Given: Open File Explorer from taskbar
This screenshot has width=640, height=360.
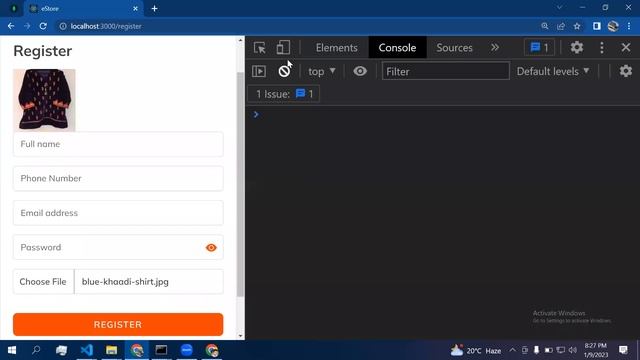Looking at the screenshot, I should pyautogui.click(x=111, y=350).
